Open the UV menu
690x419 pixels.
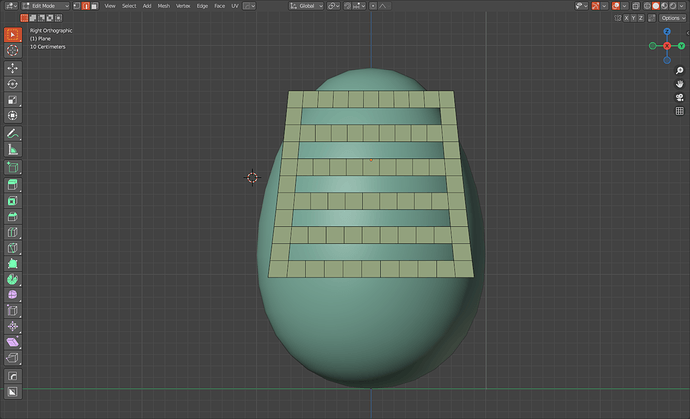(235, 6)
